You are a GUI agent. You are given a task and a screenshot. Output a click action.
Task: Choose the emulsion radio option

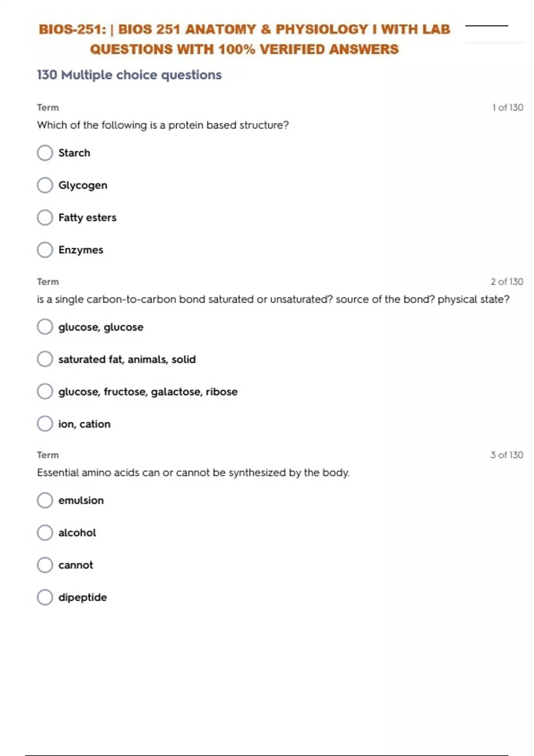pos(45,500)
